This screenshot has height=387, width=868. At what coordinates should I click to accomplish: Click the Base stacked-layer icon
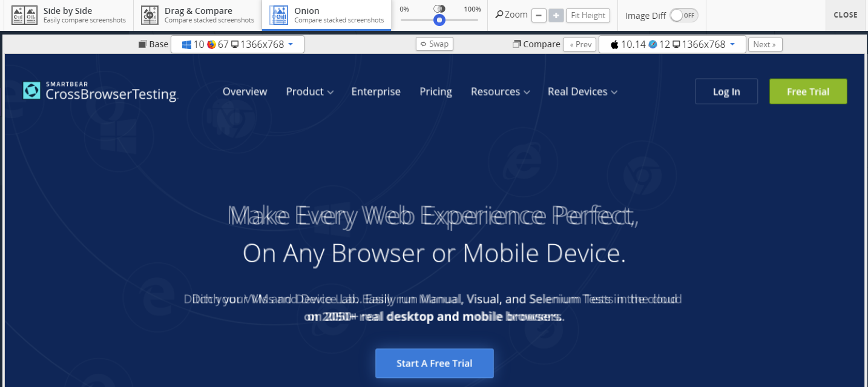click(x=143, y=44)
